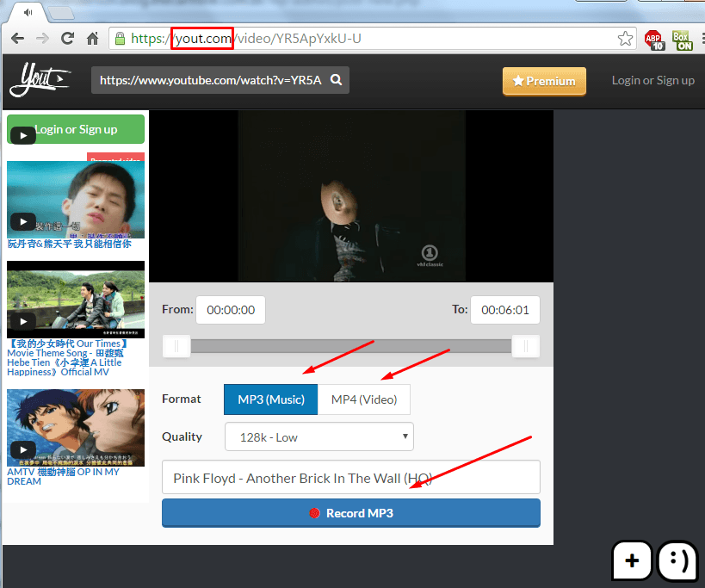This screenshot has height=588, width=705.
Task: Click the left range slider handle
Action: [x=176, y=346]
